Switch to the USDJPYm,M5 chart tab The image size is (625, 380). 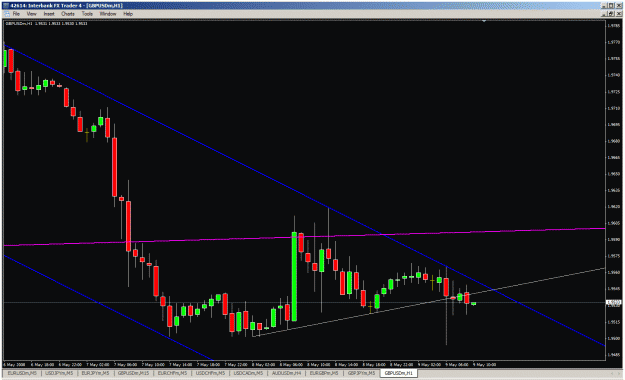point(59,373)
